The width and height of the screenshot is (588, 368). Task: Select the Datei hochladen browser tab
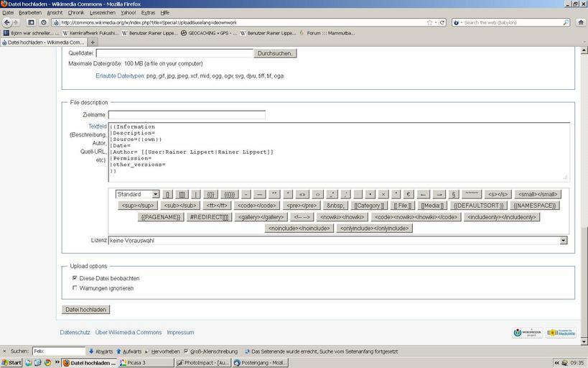(x=44, y=42)
